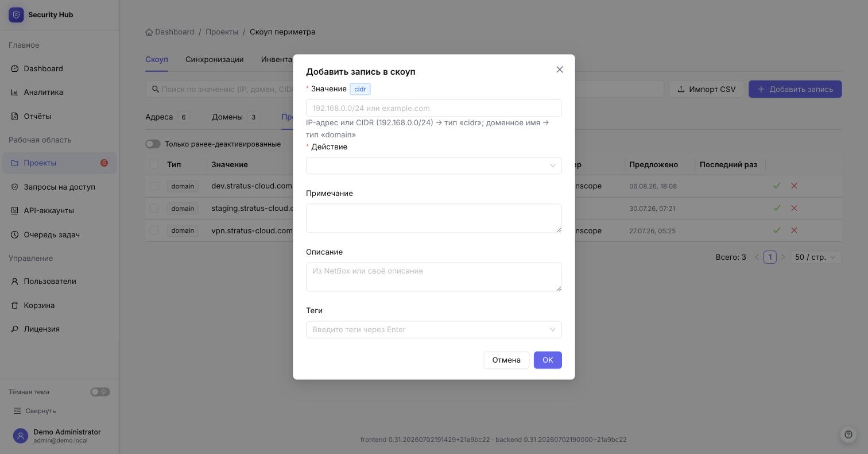This screenshot has width=868, height=454.
Task: Click the Импорт CSV button
Action: pos(706,89)
